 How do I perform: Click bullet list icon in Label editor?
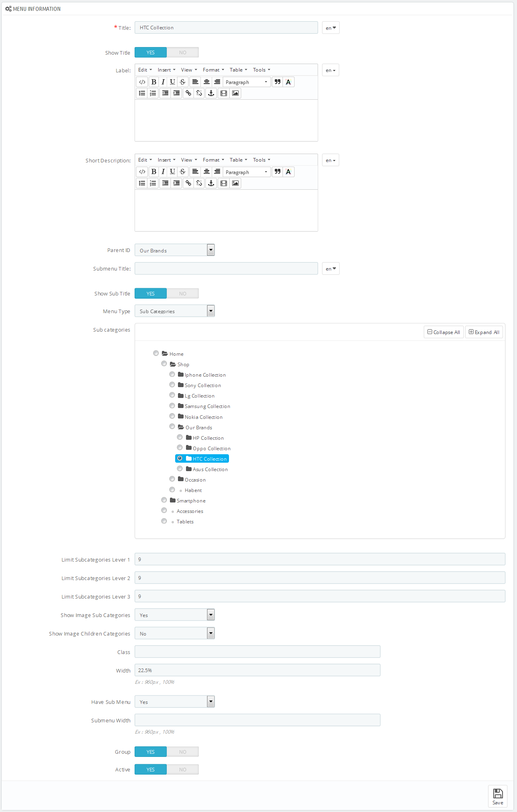coord(142,93)
